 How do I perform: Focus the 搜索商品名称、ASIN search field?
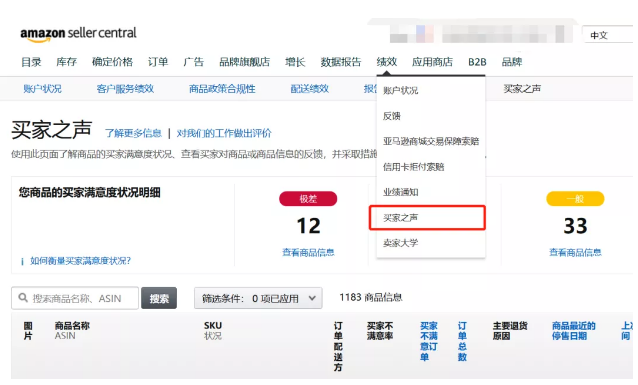(x=75, y=298)
